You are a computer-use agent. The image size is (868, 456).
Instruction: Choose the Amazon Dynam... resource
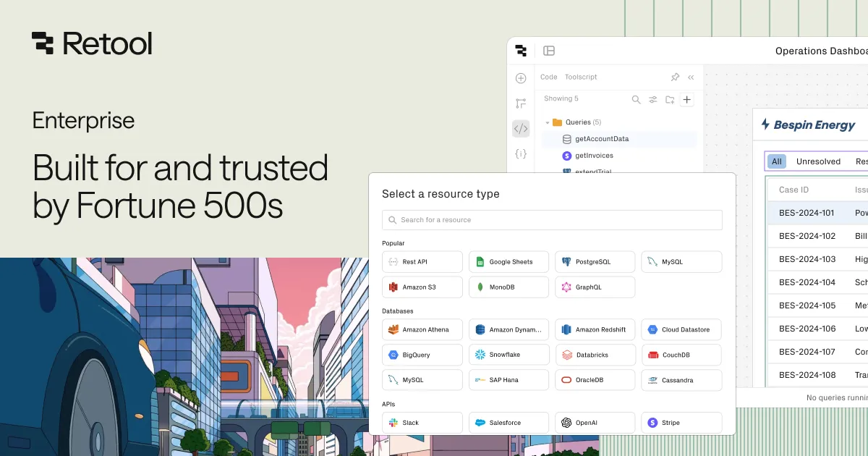[x=509, y=330]
